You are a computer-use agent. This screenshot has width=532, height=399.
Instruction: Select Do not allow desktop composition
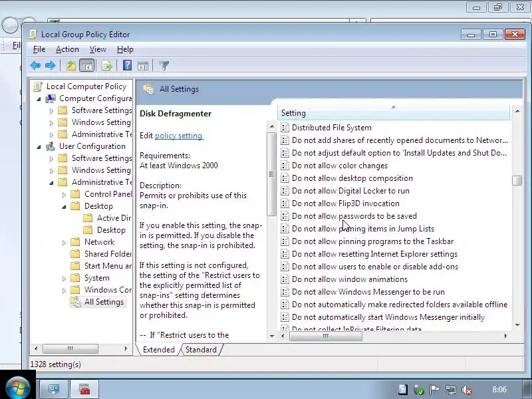coord(352,178)
